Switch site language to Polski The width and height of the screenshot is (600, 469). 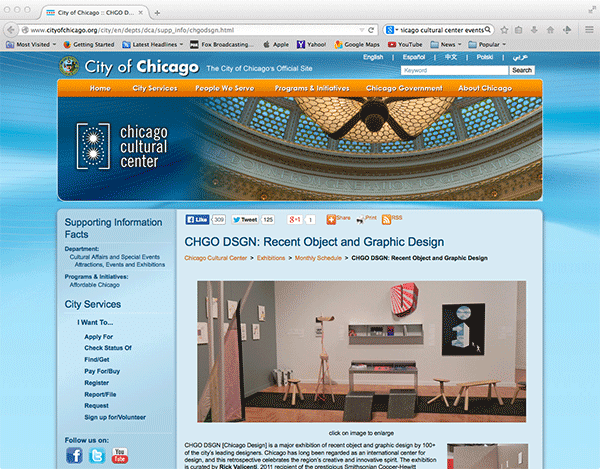485,57
